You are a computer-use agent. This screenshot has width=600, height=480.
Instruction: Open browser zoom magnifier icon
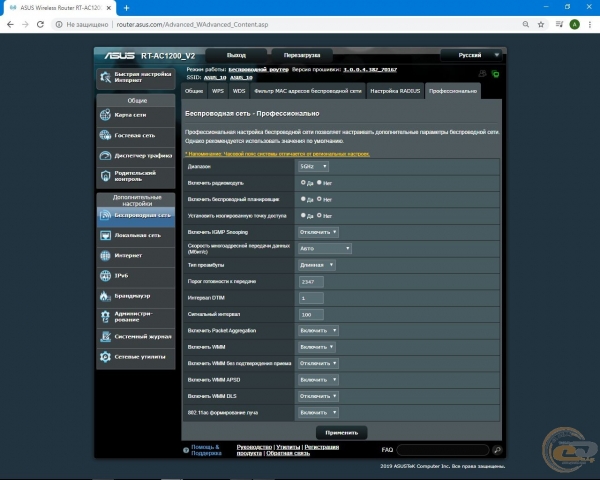[526, 24]
